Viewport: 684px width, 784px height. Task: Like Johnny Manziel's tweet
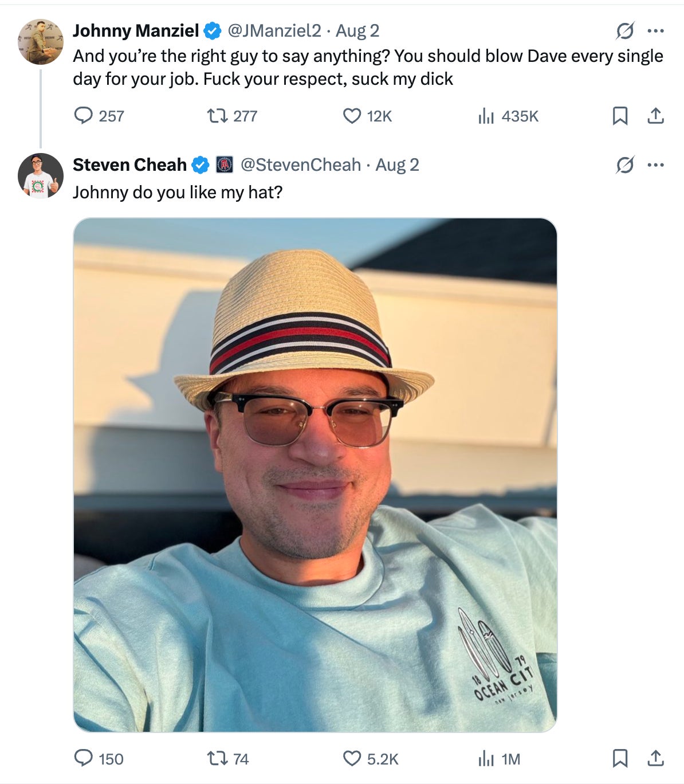coord(352,116)
